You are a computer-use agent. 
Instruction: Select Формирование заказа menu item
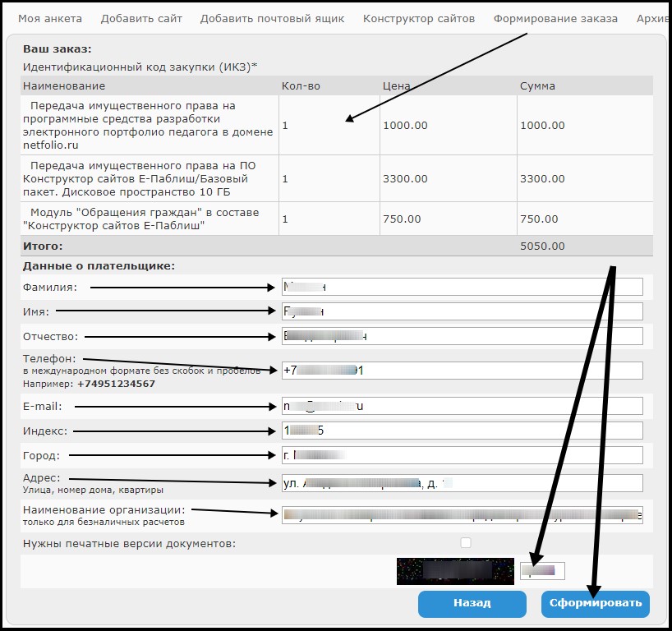tap(555, 18)
